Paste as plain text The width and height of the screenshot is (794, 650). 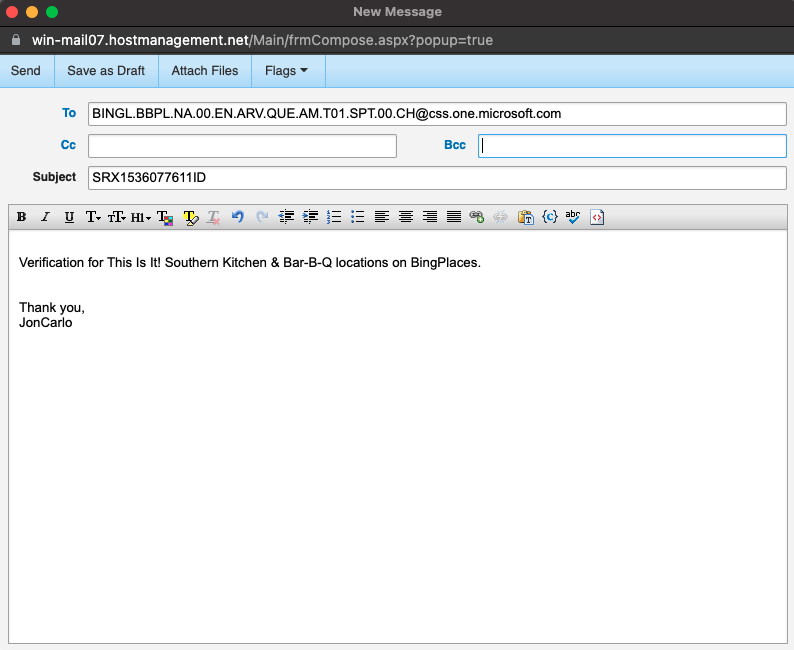tap(526, 217)
